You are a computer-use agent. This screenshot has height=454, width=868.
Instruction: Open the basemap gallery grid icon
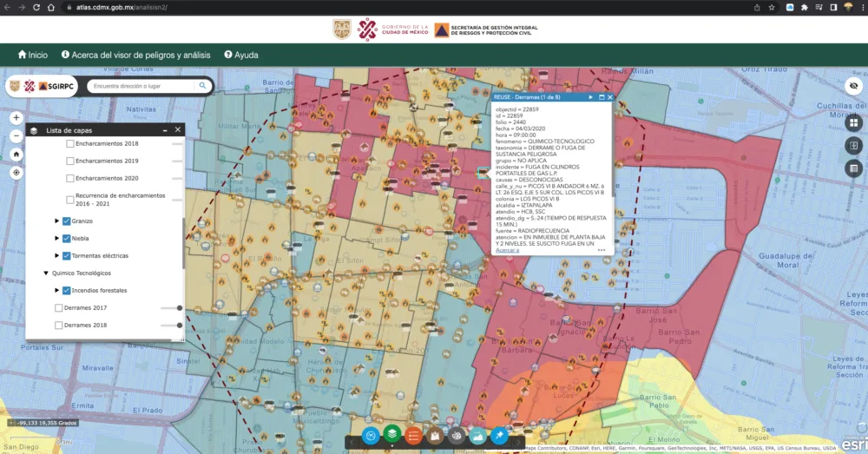coord(853,123)
